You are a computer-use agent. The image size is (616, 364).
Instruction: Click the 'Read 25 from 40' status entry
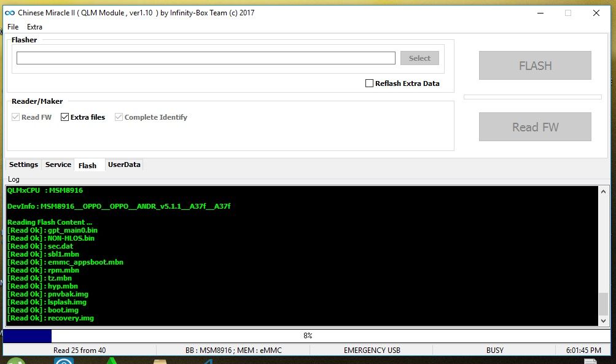coord(80,350)
